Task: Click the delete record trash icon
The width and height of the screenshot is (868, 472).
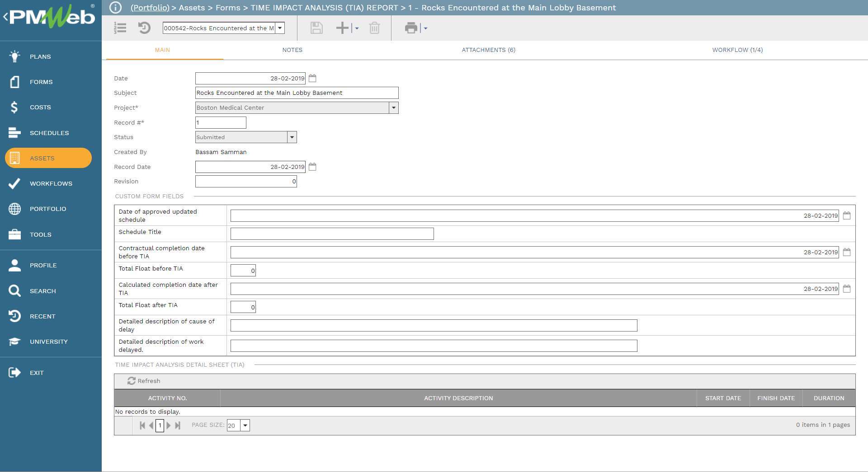Action: pos(374,28)
